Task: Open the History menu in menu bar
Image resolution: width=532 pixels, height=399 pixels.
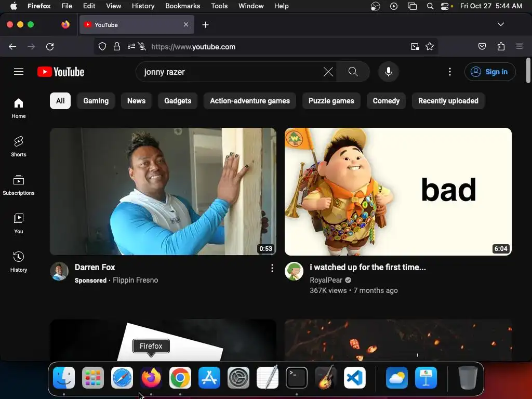Action: 143,6
